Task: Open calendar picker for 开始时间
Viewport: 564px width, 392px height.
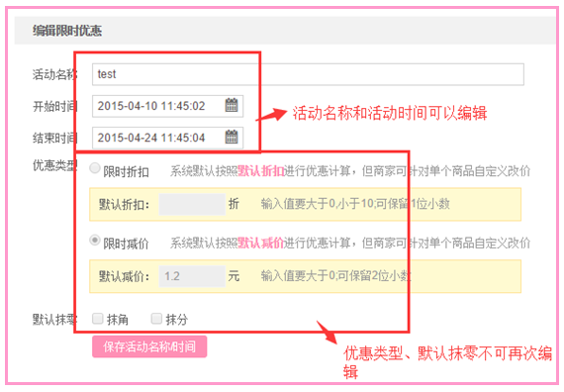Action: coord(232,106)
